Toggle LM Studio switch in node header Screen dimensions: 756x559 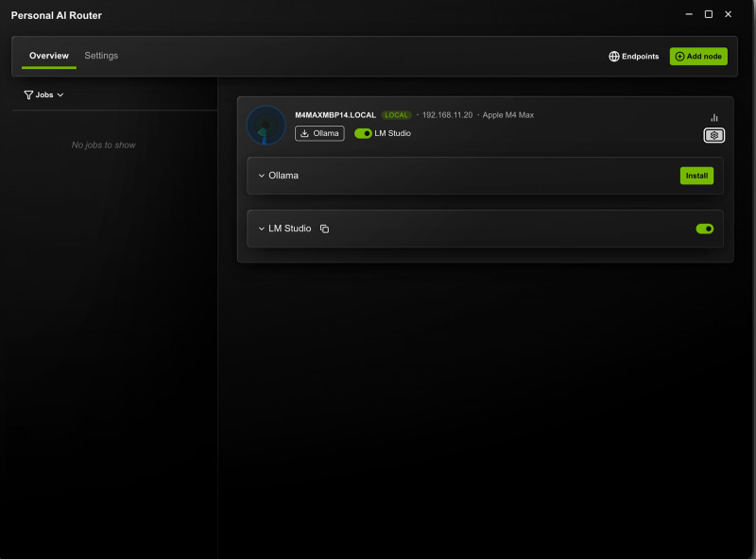coord(363,133)
